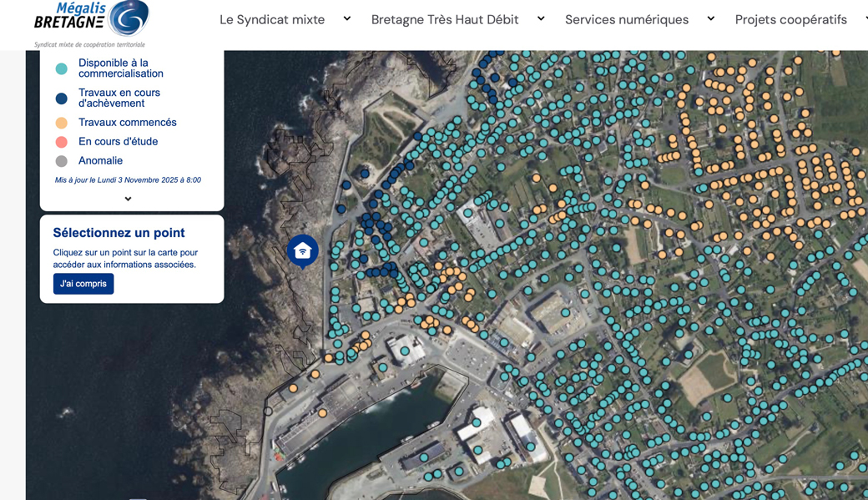Collapse the legend panel using its chevron
868x500 pixels.
[x=128, y=199]
